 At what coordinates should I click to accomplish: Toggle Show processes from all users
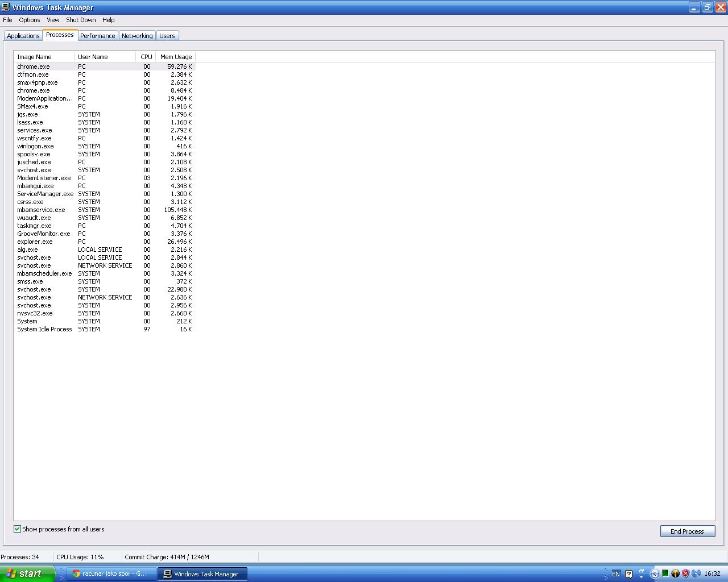point(18,529)
